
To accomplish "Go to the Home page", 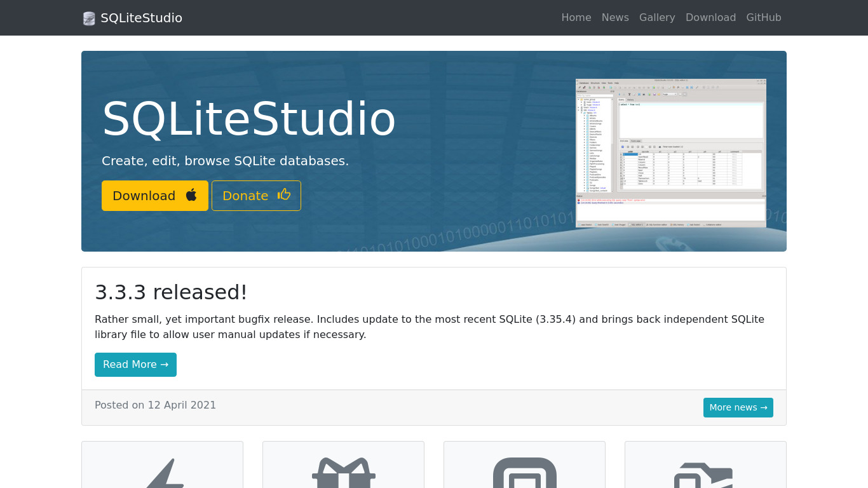I will click(576, 18).
